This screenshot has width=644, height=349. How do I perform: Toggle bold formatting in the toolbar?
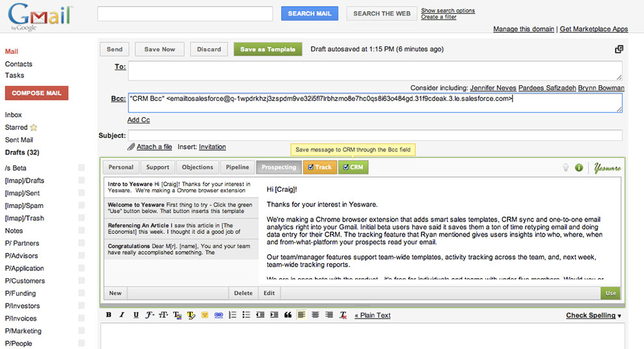tap(109, 315)
